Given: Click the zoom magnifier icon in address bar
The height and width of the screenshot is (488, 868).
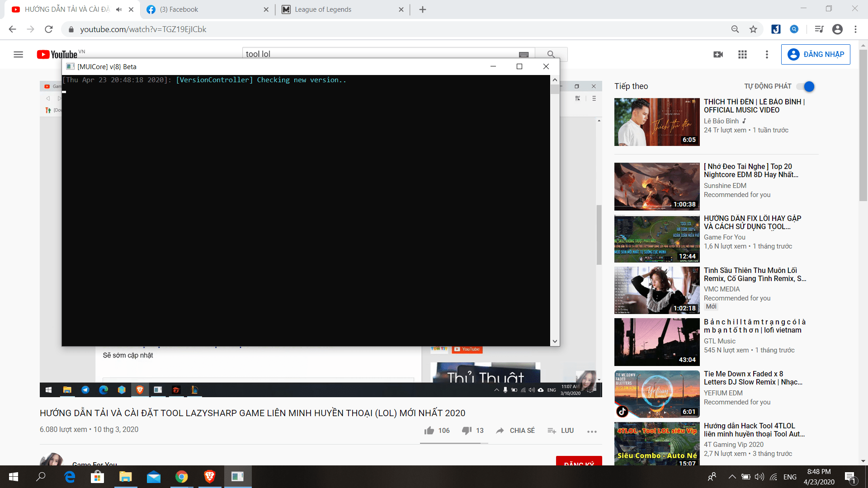Looking at the screenshot, I should [735, 29].
